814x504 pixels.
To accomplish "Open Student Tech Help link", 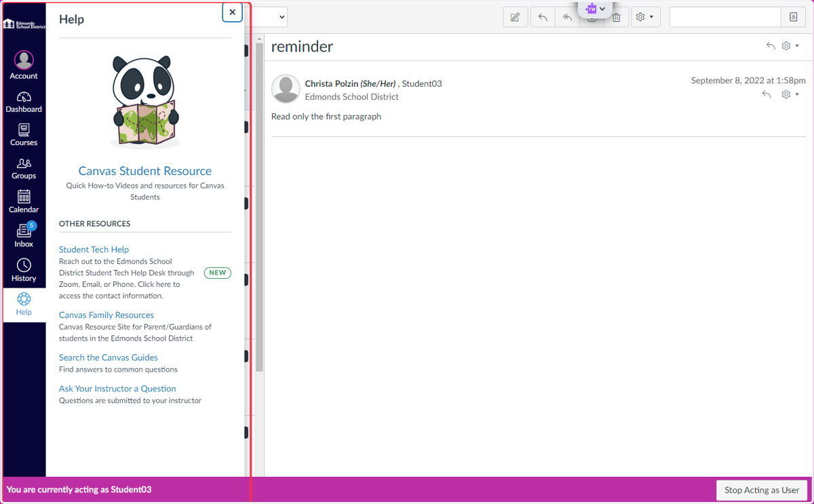I will [x=94, y=250].
